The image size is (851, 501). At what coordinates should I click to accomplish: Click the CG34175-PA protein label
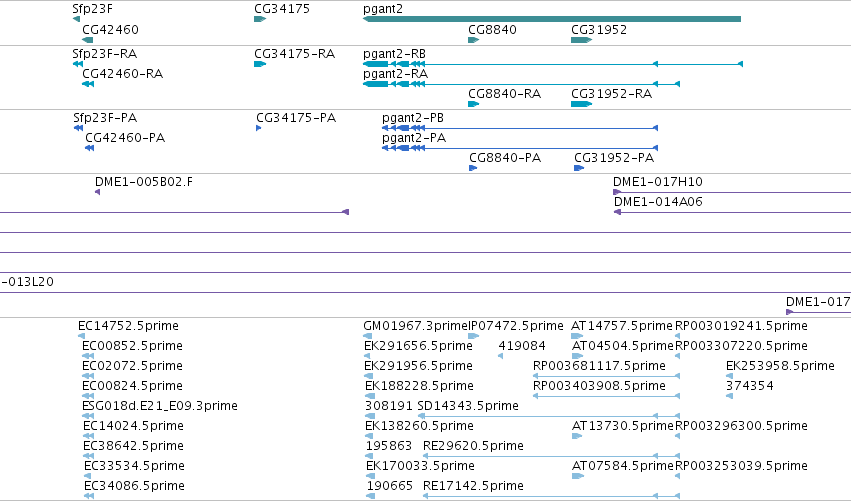(296, 118)
